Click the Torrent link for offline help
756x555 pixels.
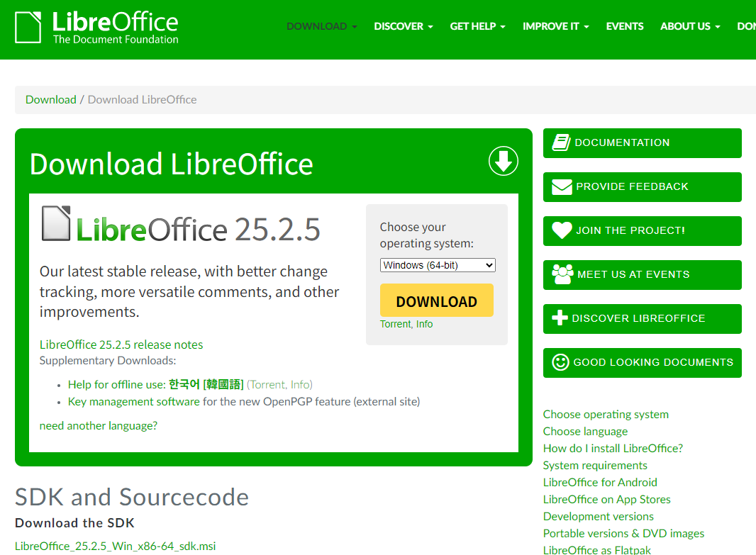point(267,384)
